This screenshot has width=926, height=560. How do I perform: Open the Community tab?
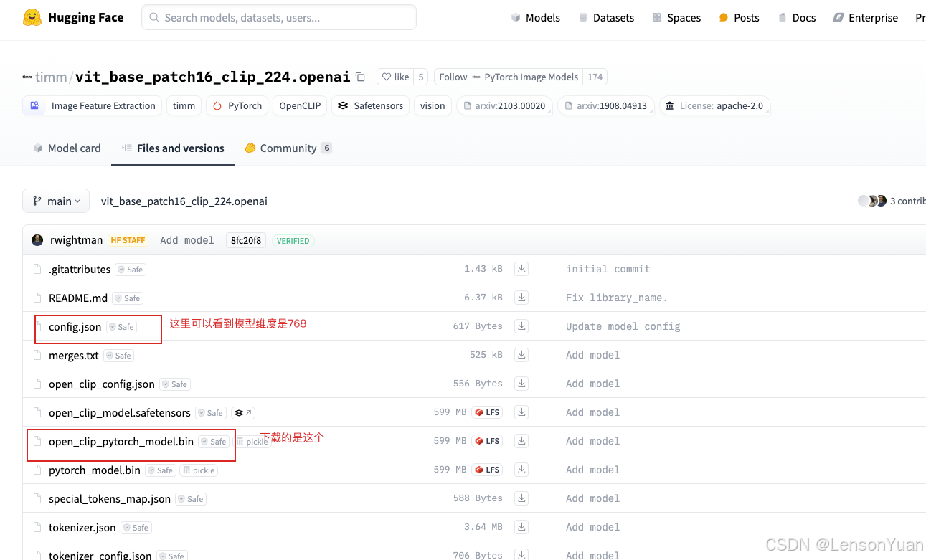[288, 148]
